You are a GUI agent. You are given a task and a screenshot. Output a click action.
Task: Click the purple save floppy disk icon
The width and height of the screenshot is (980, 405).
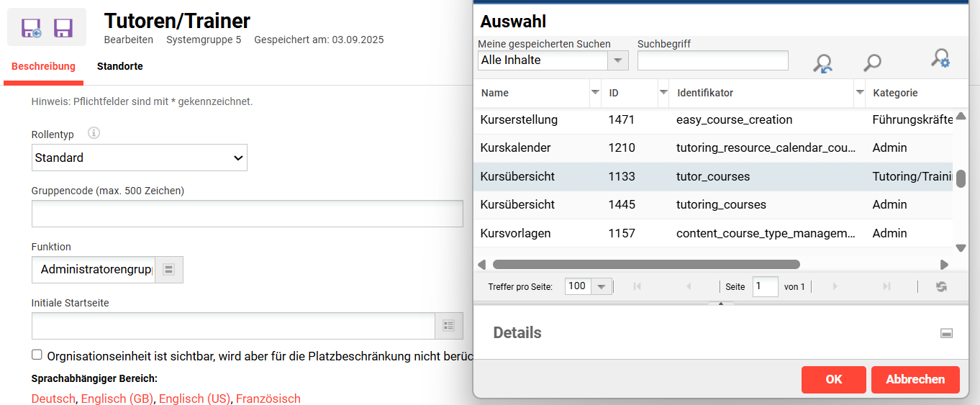63,28
